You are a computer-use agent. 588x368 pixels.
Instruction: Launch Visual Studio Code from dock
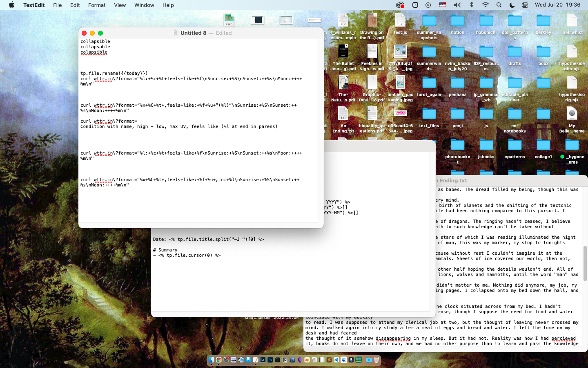336,360
